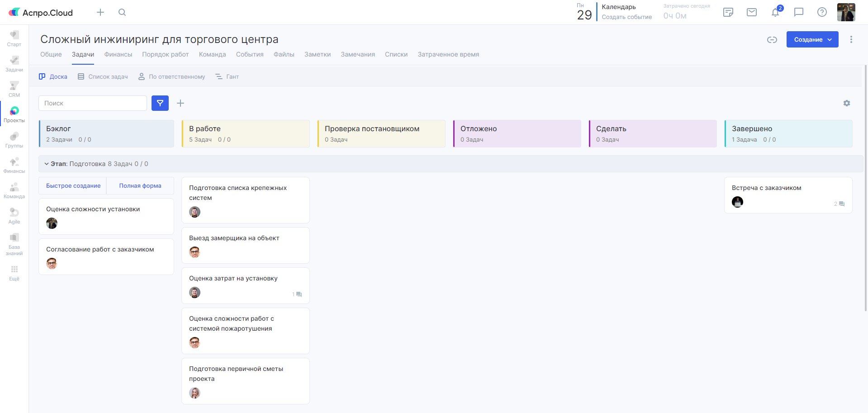Open the three-dot project menu
This screenshot has height=413, width=868.
click(x=851, y=40)
